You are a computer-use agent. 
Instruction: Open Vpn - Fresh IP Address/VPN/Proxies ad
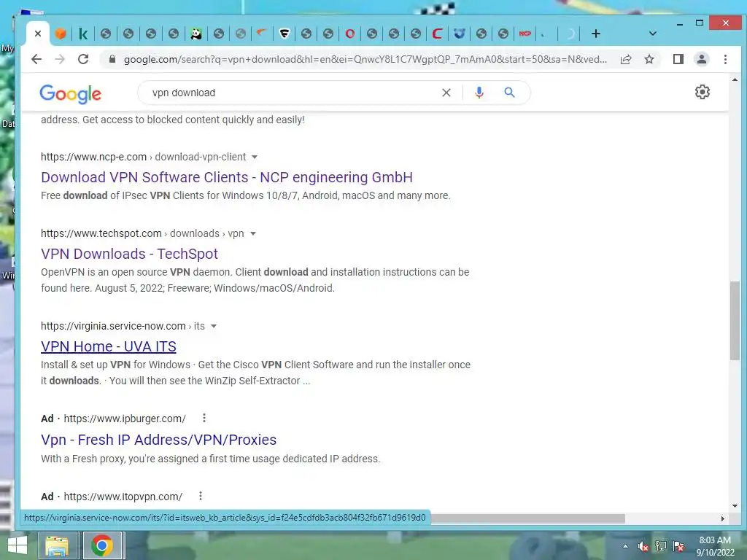pyautogui.click(x=158, y=440)
